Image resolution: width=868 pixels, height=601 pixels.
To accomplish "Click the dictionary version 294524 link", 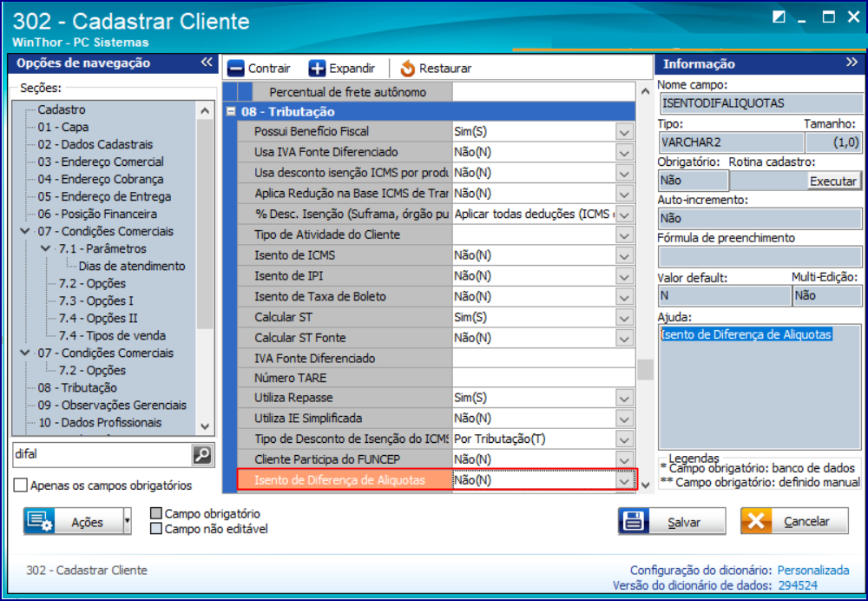I will (x=798, y=585).
